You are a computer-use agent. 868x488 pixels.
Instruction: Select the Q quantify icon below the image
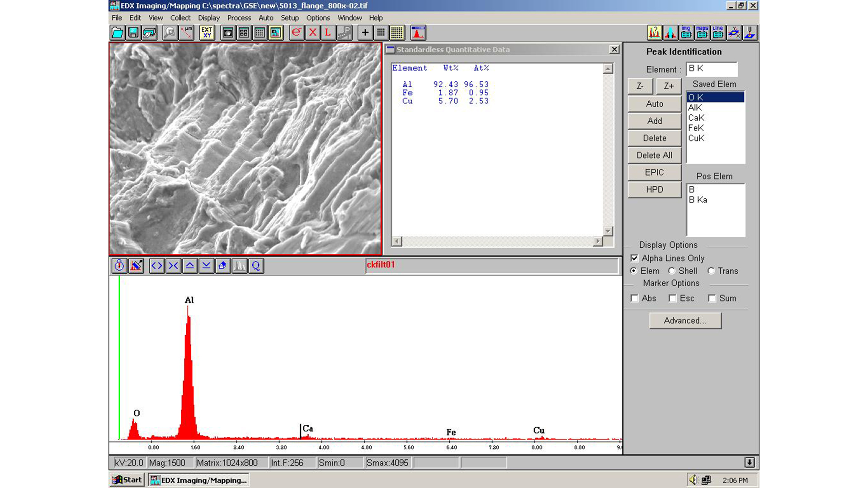pos(255,266)
